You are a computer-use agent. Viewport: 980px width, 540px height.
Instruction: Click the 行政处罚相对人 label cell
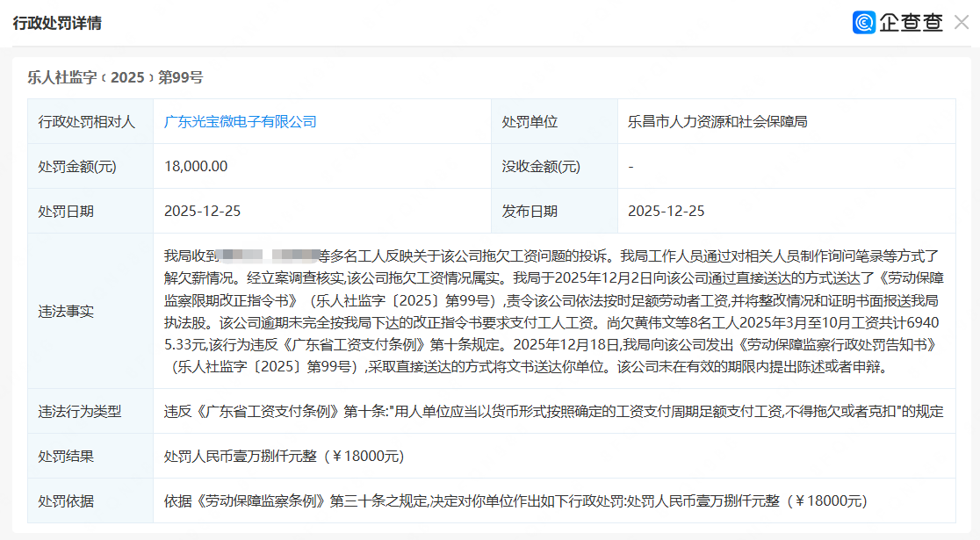coord(90,122)
